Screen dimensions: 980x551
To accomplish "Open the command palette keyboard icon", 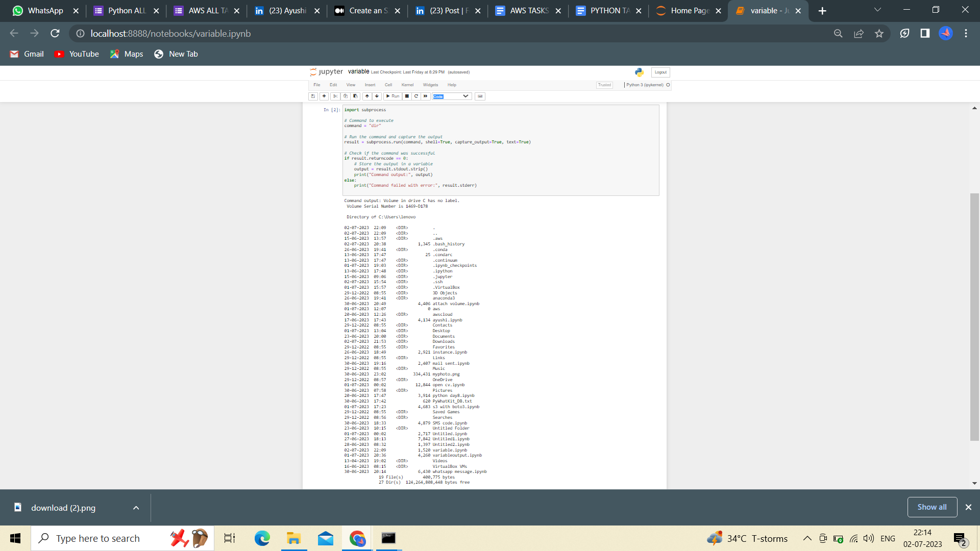I will [x=480, y=96].
